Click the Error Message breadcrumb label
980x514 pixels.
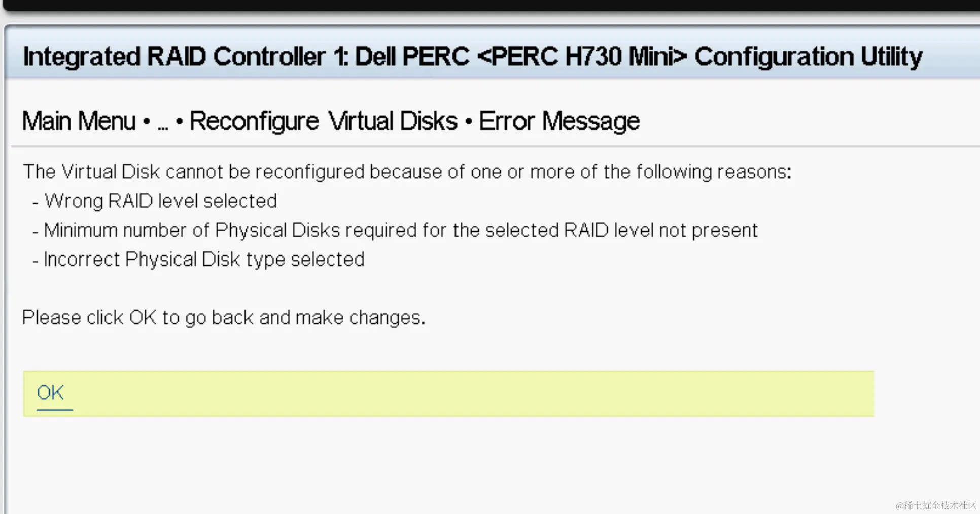pyautogui.click(x=559, y=121)
